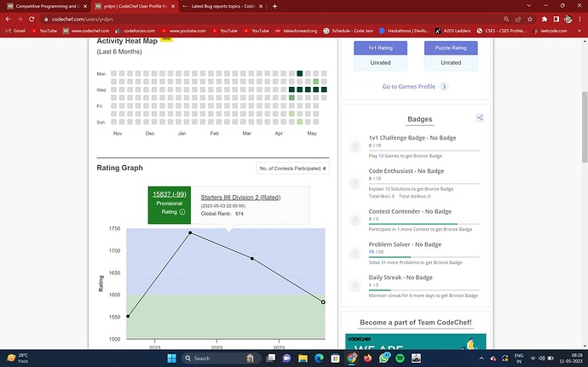Click the Problem Solver badge lock icon
Viewport: 588px width, 367px height.
(x=355, y=253)
